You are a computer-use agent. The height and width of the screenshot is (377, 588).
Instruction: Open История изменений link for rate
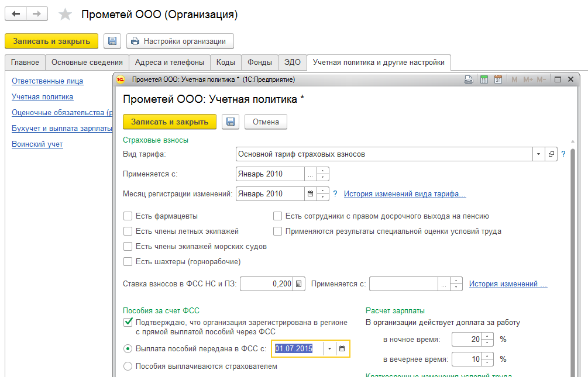508,283
